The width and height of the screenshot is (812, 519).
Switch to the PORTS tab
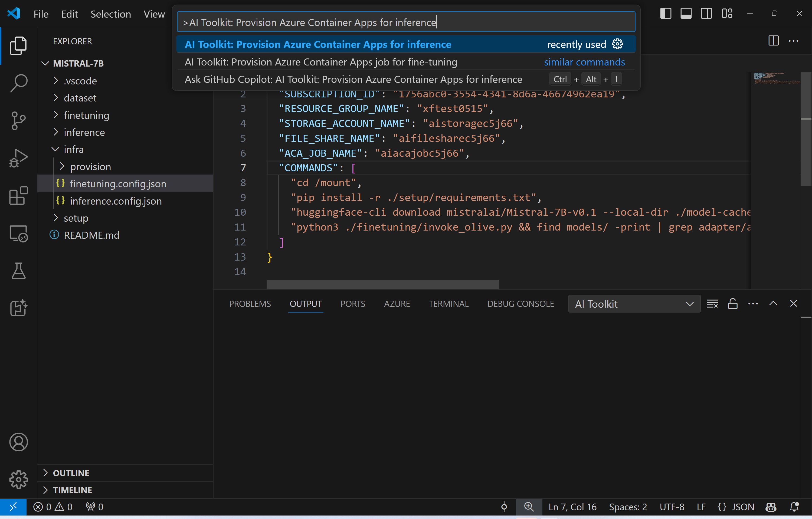click(353, 304)
